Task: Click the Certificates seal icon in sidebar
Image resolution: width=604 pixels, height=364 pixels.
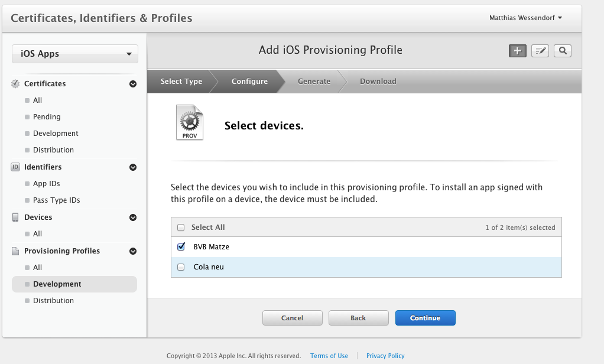Action: point(15,84)
